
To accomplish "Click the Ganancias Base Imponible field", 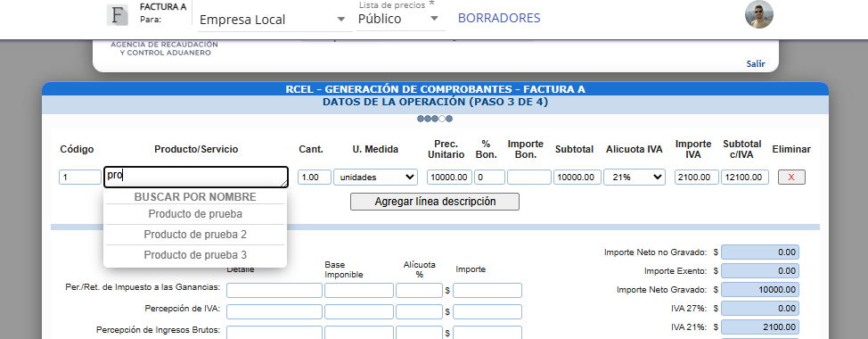I will click(x=359, y=290).
